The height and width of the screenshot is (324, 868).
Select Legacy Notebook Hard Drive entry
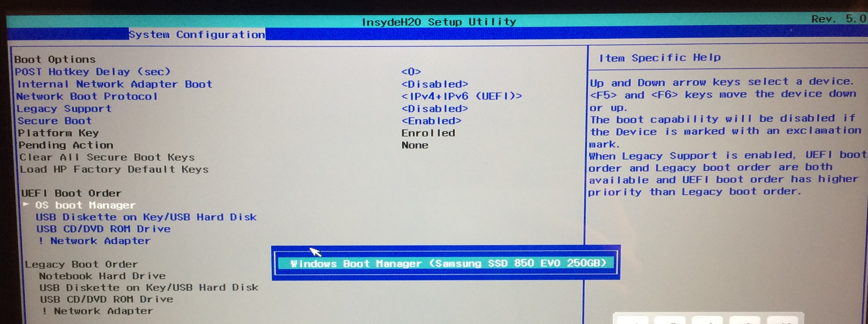[102, 276]
